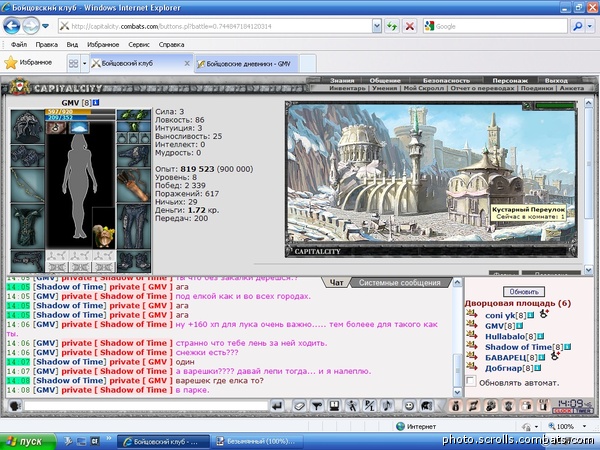Open the zoom level 100% dropdown

pyautogui.click(x=584, y=426)
